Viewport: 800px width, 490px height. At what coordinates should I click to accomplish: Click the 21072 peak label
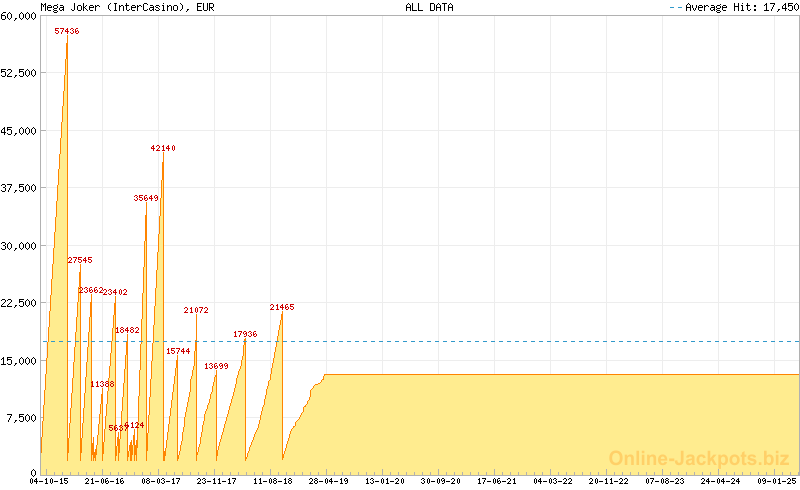point(196,310)
